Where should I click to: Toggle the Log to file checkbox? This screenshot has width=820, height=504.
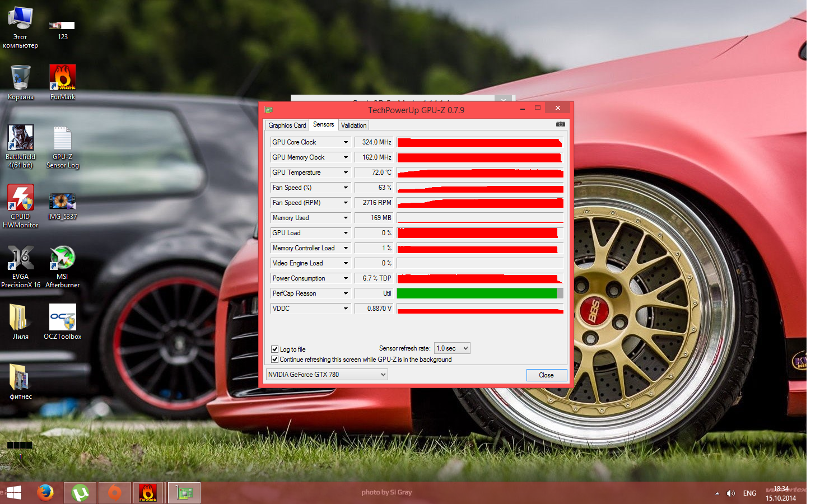[274, 349]
